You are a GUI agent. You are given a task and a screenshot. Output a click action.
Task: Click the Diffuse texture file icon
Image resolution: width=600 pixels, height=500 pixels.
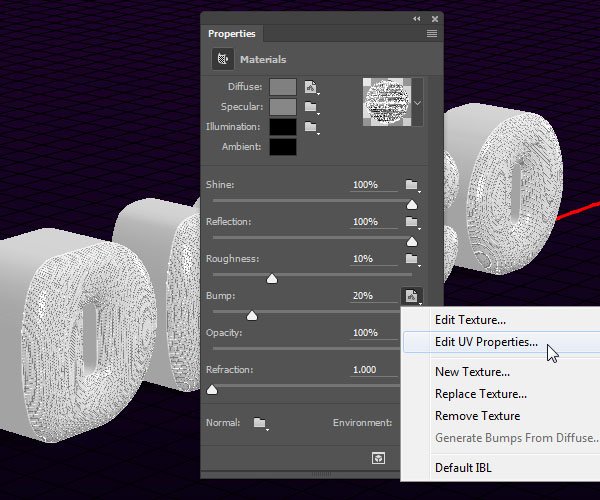tap(311, 87)
